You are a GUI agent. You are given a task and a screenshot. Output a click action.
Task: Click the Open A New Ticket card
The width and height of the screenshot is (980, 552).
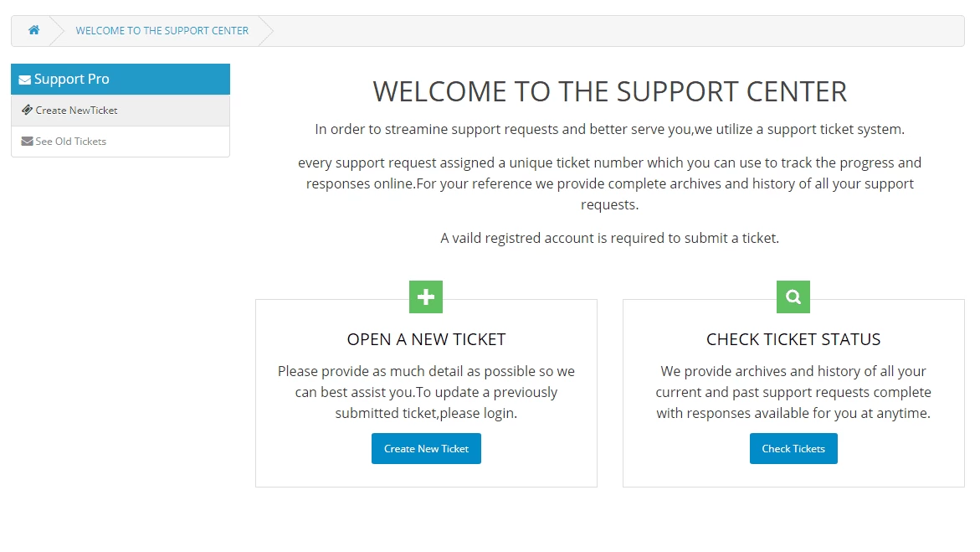(x=426, y=392)
